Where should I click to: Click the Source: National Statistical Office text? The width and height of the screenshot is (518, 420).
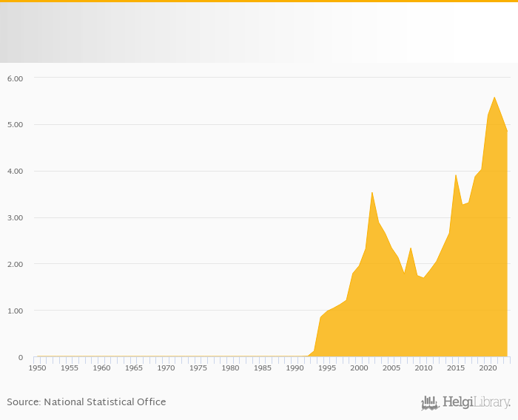pos(87,402)
